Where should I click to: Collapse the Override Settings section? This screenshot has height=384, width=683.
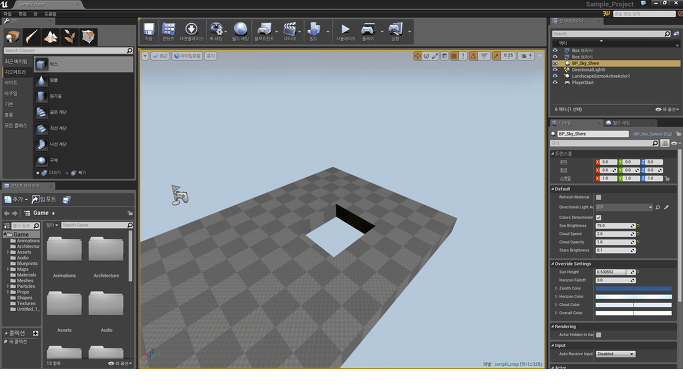[553, 264]
